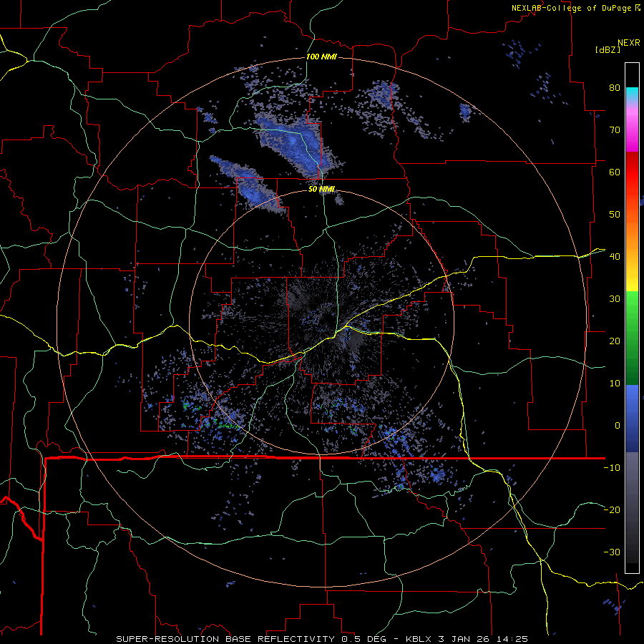This screenshot has height=644, width=644.
Task: Click the 0 dBZ label on the scale
Action: [x=618, y=426]
